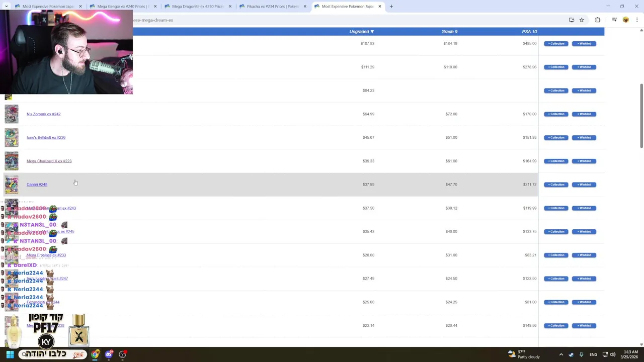The width and height of the screenshot is (644, 362).
Task: Switch to the Pikachu ex #234 tab
Action: (273, 7)
